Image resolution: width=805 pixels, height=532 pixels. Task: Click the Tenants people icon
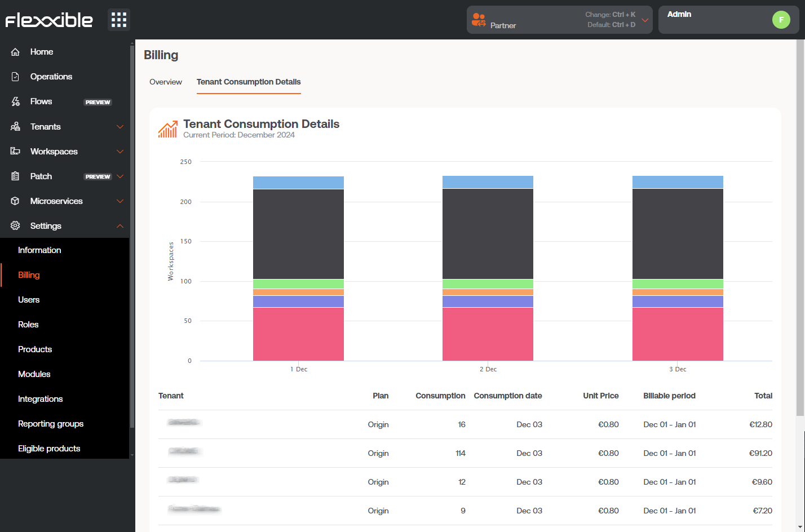pyautogui.click(x=15, y=127)
